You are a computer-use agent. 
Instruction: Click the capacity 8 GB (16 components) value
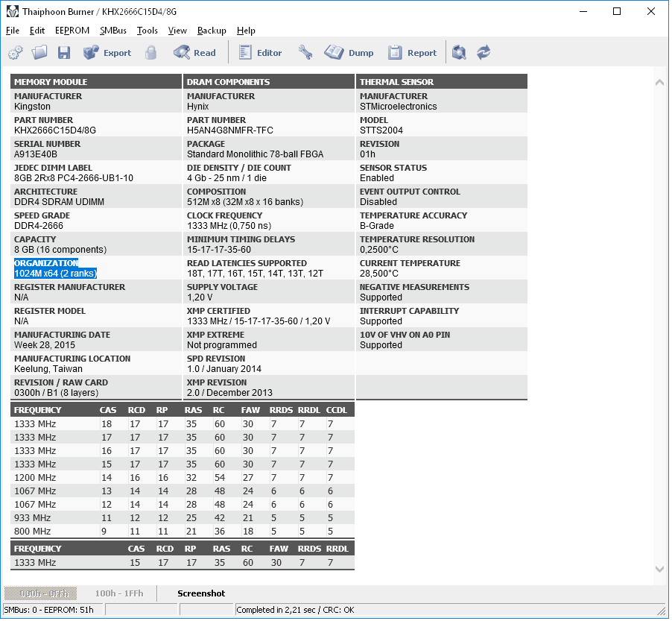tap(60, 250)
